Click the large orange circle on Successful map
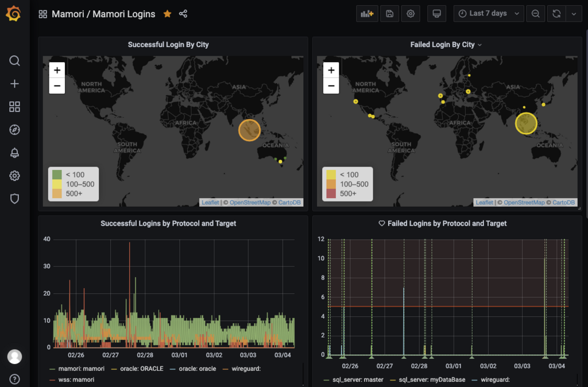This screenshot has height=387, width=588. click(249, 130)
